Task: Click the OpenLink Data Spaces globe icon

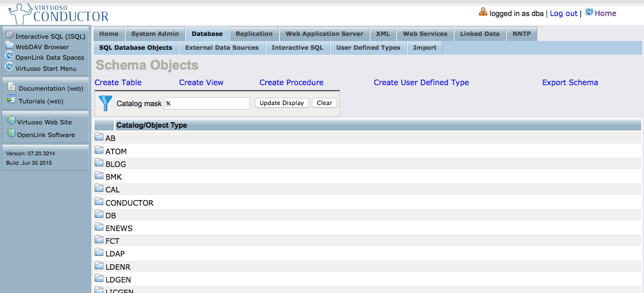Action: pos(9,56)
